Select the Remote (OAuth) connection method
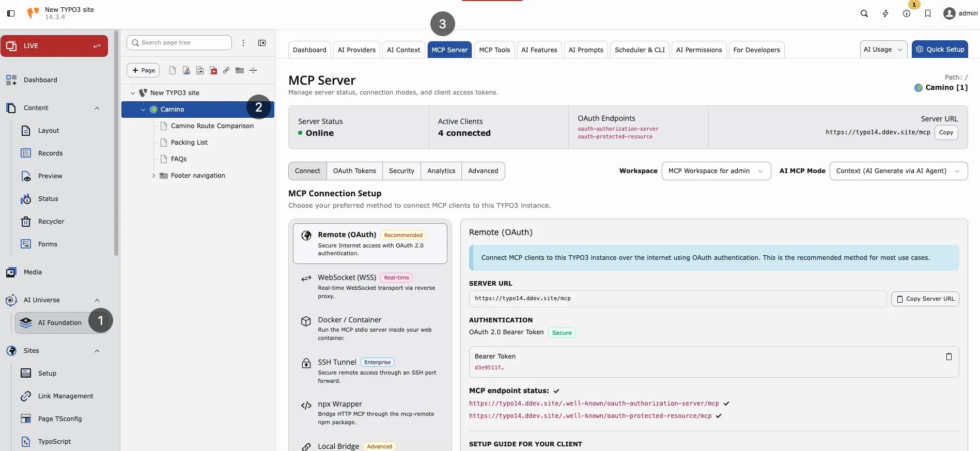Image resolution: width=980 pixels, height=451 pixels. pos(370,243)
